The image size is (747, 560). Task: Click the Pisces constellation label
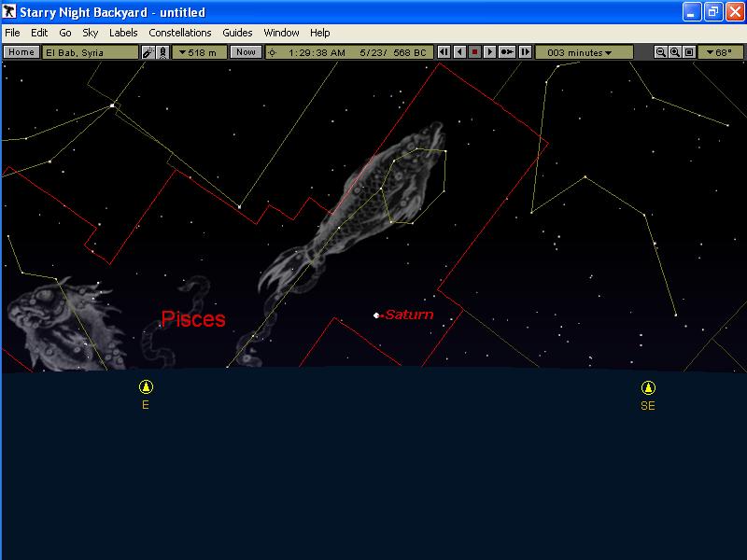pyautogui.click(x=193, y=319)
